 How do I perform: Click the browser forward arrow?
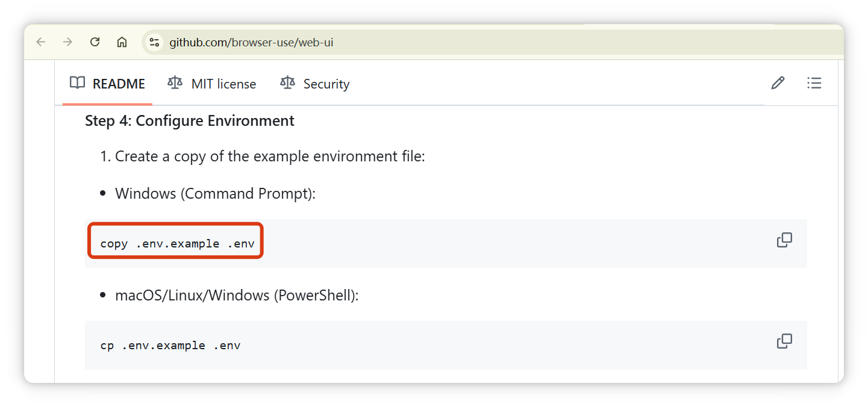pos(68,42)
